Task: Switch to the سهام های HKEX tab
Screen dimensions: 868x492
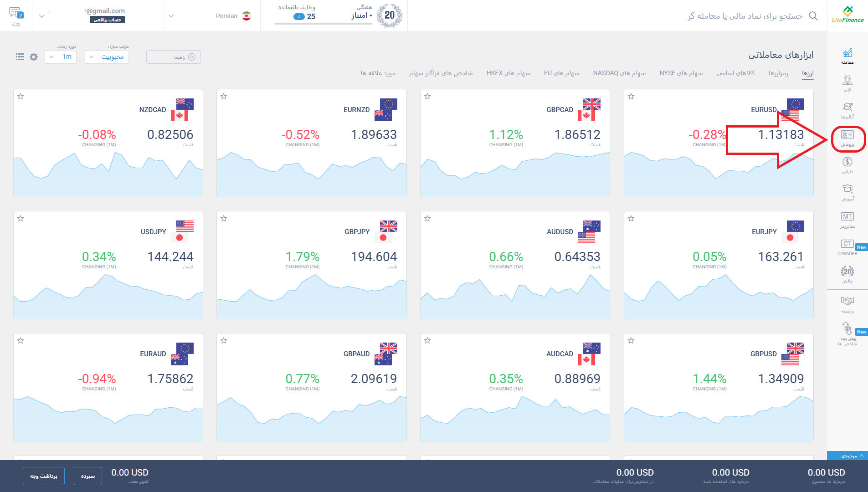Action: click(x=508, y=73)
